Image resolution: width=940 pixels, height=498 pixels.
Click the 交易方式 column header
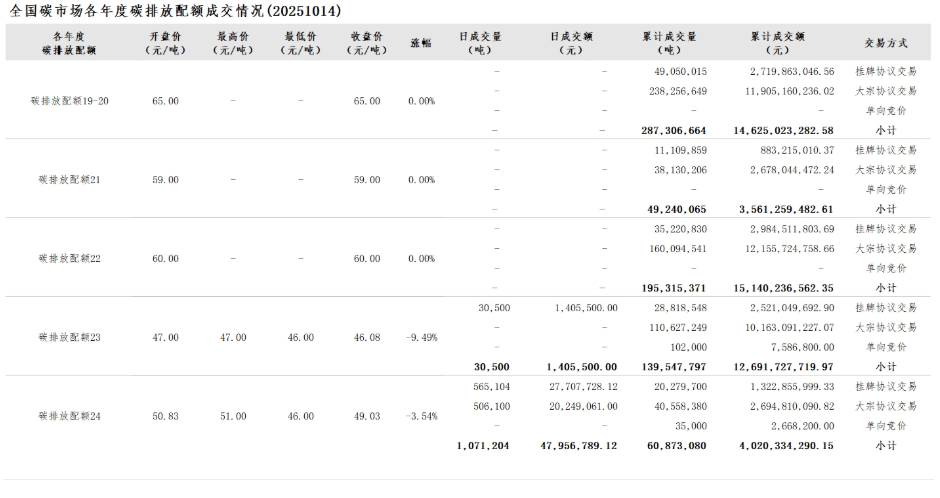coord(886,43)
